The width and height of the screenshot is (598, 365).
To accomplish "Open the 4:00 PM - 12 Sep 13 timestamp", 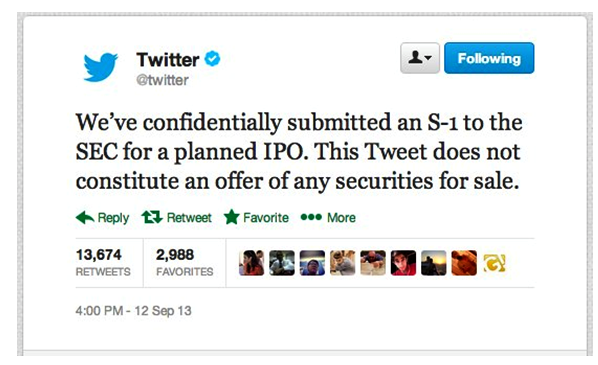I will (133, 311).
